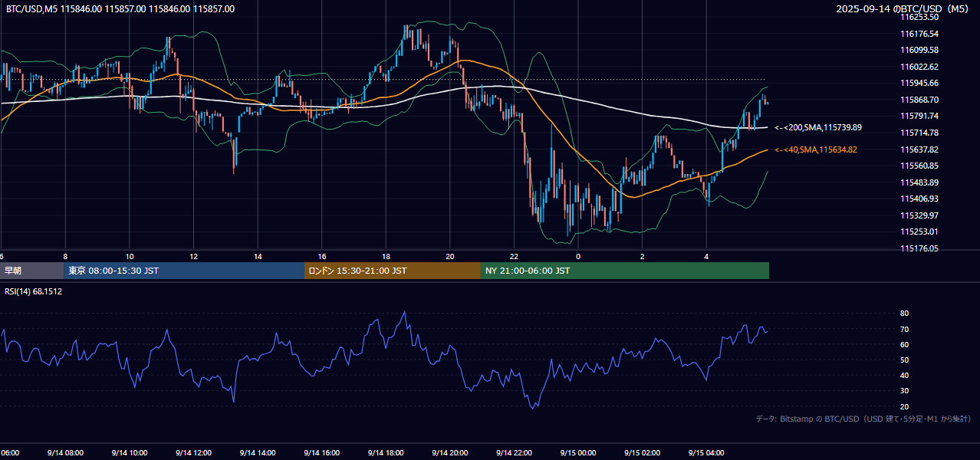Screen dimensions: 980x460
Task: Click the RSI scale value 30
Action: pyautogui.click(x=904, y=390)
